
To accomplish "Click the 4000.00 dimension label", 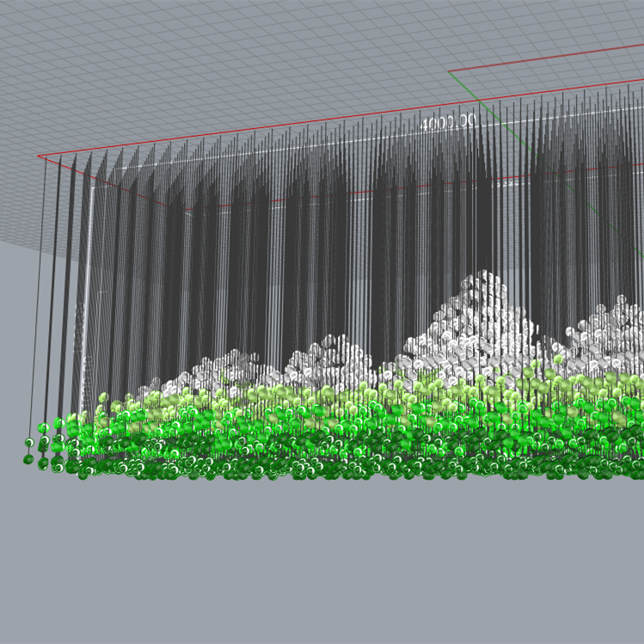I will 447,122.
